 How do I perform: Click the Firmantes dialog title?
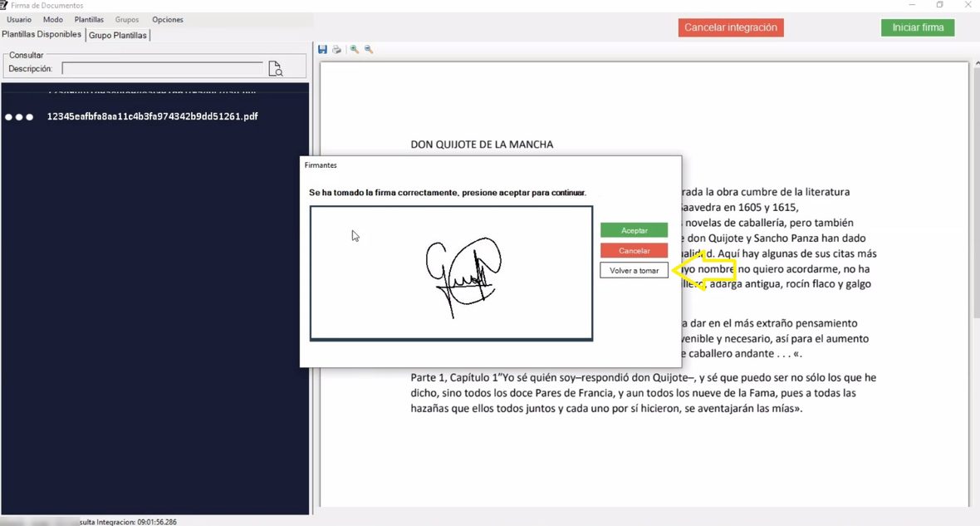(x=321, y=165)
